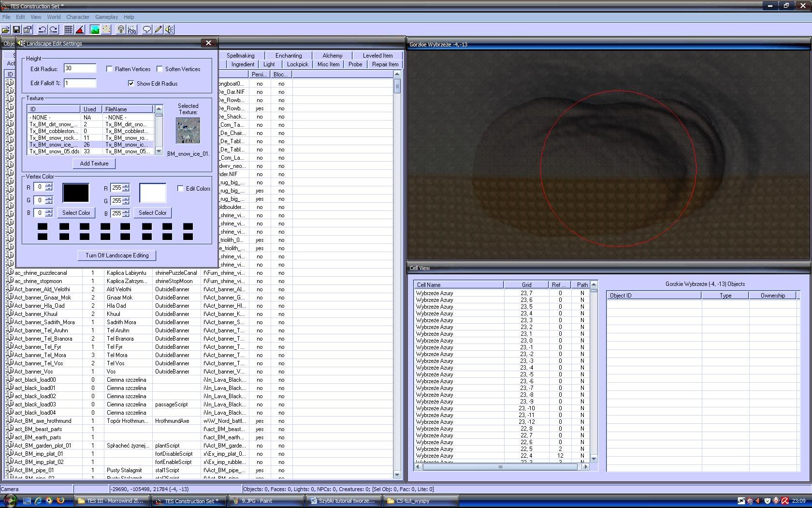This screenshot has height=508, width=812.
Task: Close the Landscape Edit Settings dialog
Action: coord(208,43)
